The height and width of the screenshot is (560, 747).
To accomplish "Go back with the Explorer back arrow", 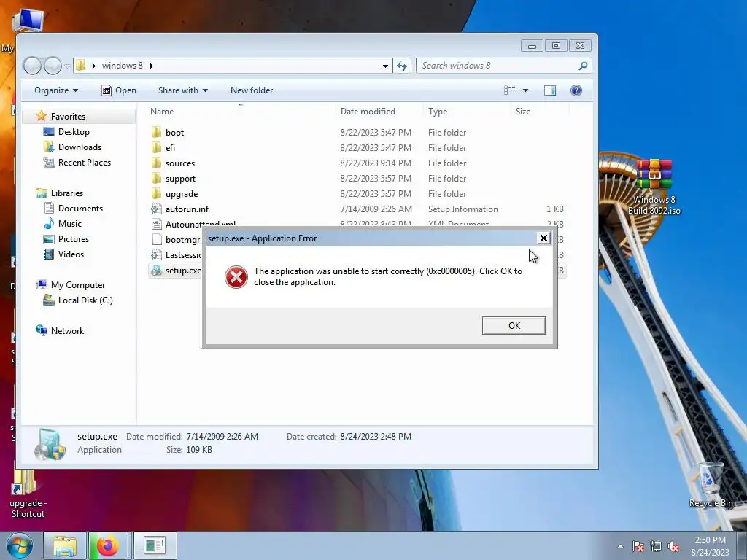I will click(32, 66).
